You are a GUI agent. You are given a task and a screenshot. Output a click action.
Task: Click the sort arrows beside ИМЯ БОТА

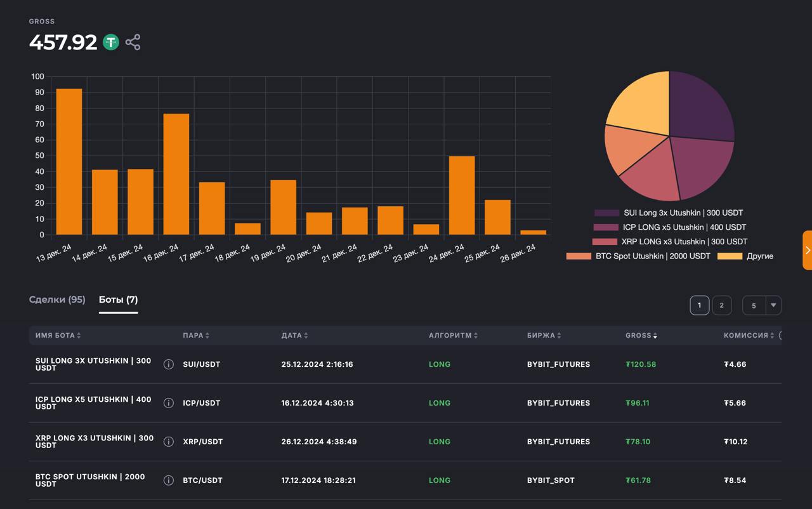click(x=79, y=336)
